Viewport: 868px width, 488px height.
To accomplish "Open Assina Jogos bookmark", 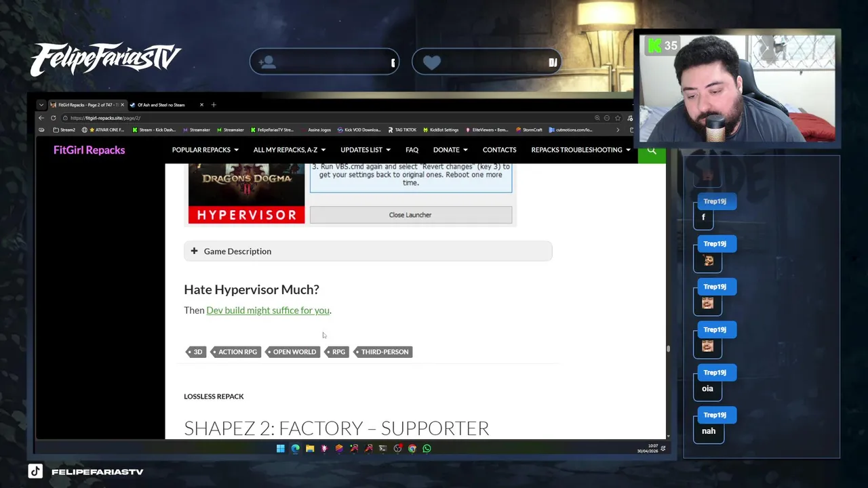I will (x=316, y=130).
